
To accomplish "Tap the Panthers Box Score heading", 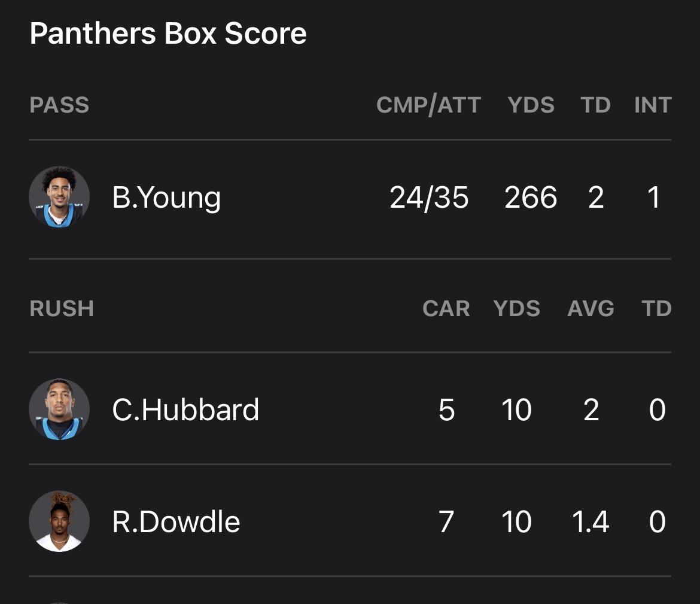I will (168, 34).
